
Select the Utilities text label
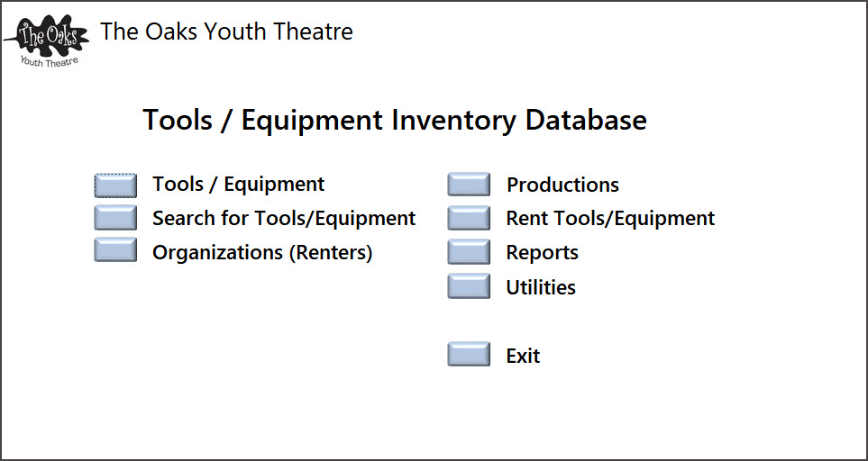coord(541,287)
